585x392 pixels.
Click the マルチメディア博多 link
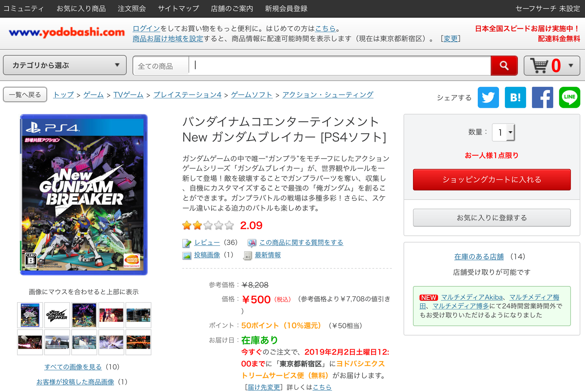pyautogui.click(x=460, y=306)
